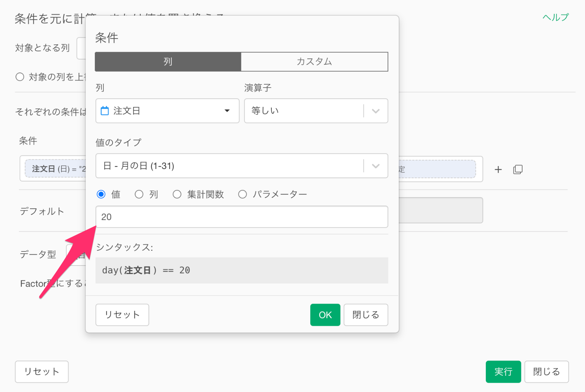Open the ヘルプ link
The height and width of the screenshot is (392, 585).
(x=555, y=17)
